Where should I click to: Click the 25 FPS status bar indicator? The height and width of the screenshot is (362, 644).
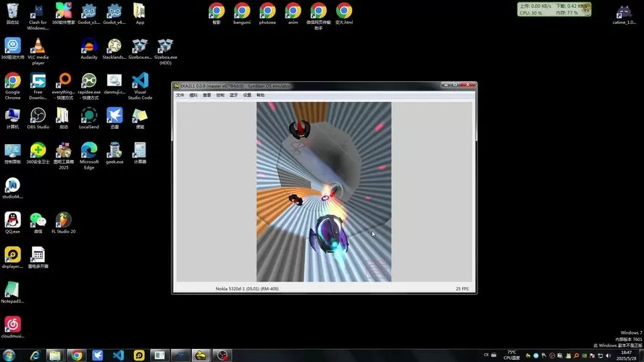tap(462, 289)
